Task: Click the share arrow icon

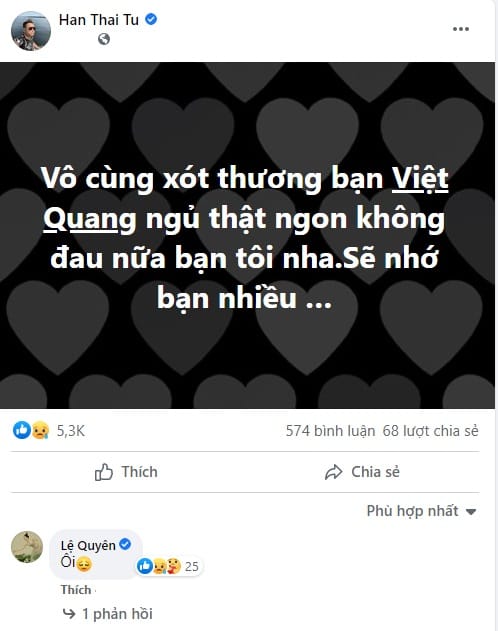Action: [x=333, y=472]
